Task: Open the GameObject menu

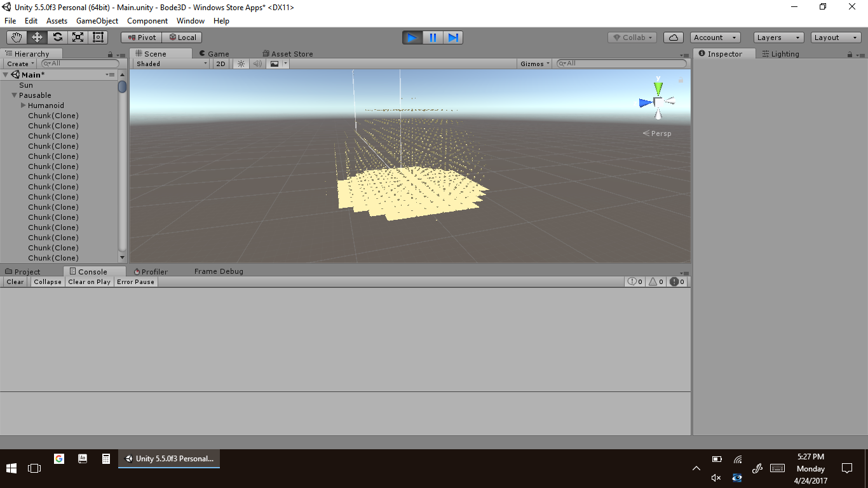Action: (x=97, y=21)
